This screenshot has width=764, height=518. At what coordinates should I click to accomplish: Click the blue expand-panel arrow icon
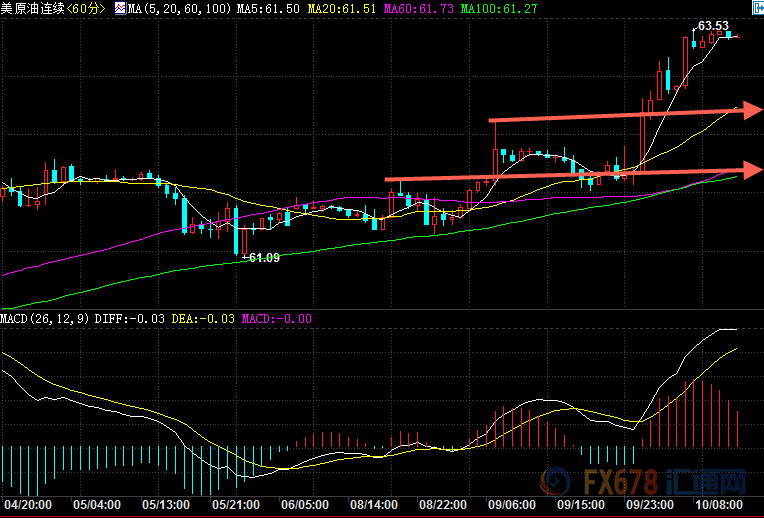pos(759,8)
